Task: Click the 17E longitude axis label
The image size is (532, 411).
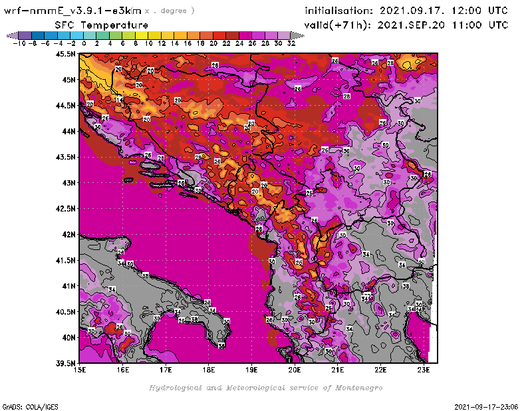Action: coord(166,370)
